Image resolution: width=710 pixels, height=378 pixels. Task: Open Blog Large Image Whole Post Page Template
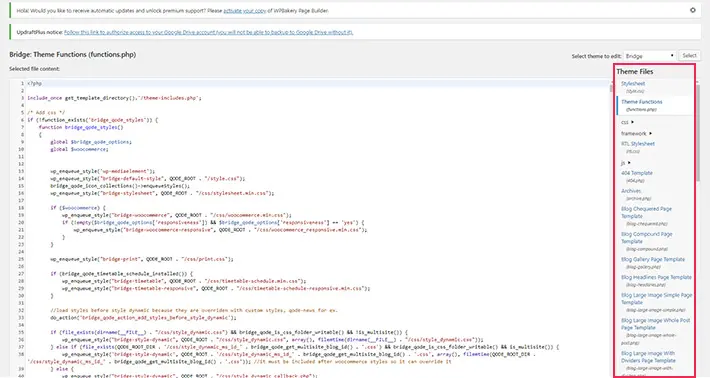click(x=655, y=324)
